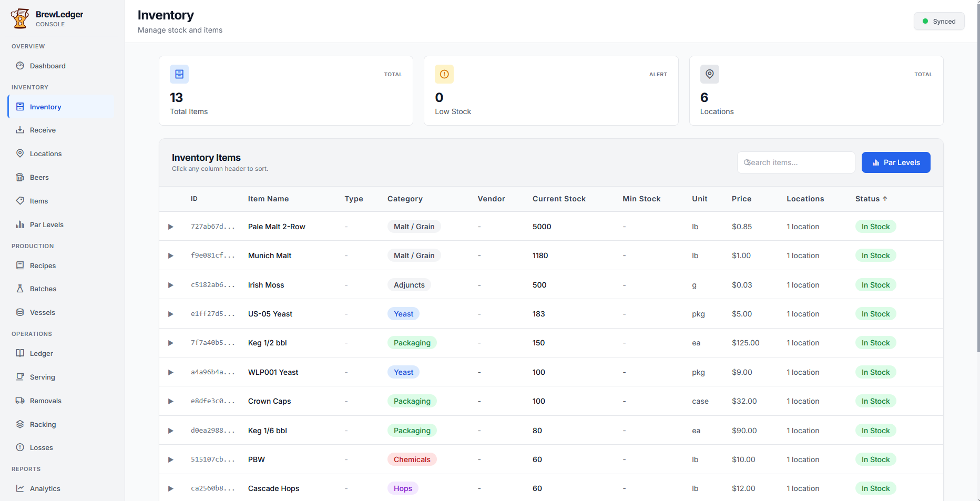
Task: Click the Beers icon in the sidebar
Action: 19,177
